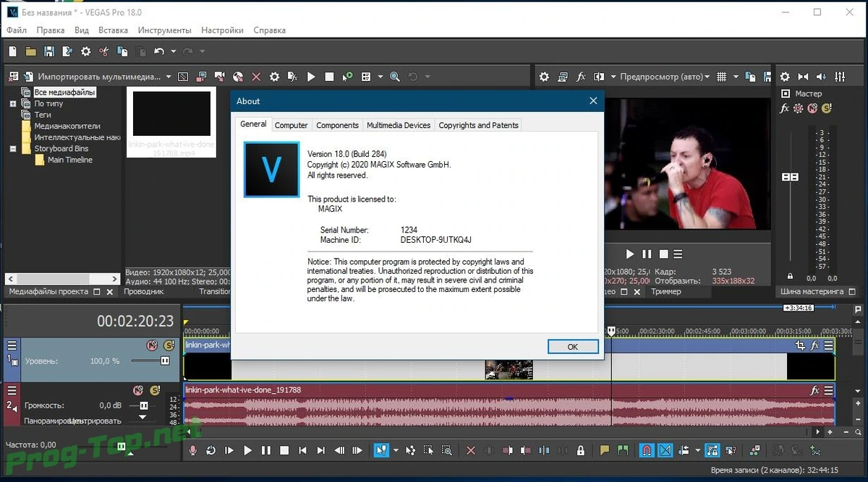Image resolution: width=868 pixels, height=482 pixels.
Task: Open Copyrights and Patents tab
Action: pos(479,125)
